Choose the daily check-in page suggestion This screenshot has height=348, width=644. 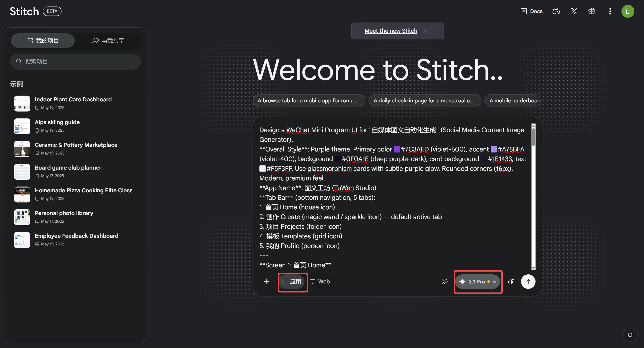click(x=424, y=100)
